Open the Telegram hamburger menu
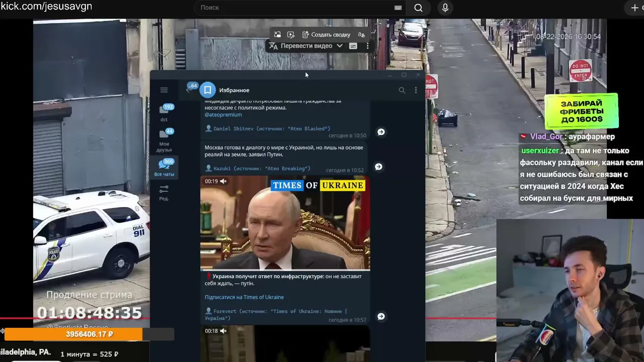Image resolution: width=644 pixels, height=362 pixels. pos(164,90)
